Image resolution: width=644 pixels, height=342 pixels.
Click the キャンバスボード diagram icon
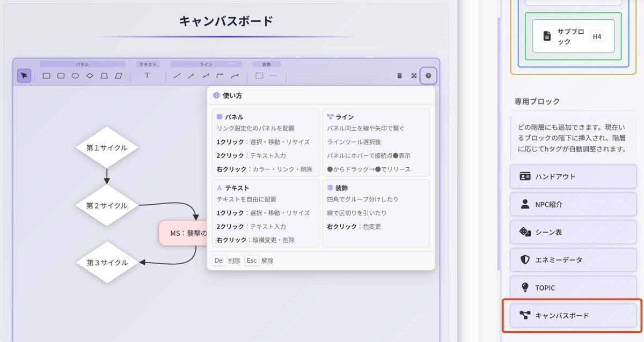click(525, 315)
